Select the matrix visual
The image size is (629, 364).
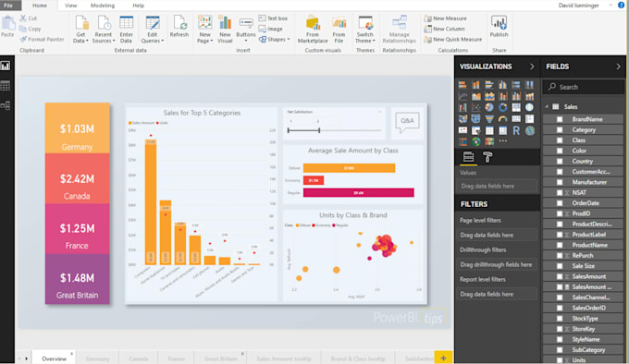pos(502,130)
